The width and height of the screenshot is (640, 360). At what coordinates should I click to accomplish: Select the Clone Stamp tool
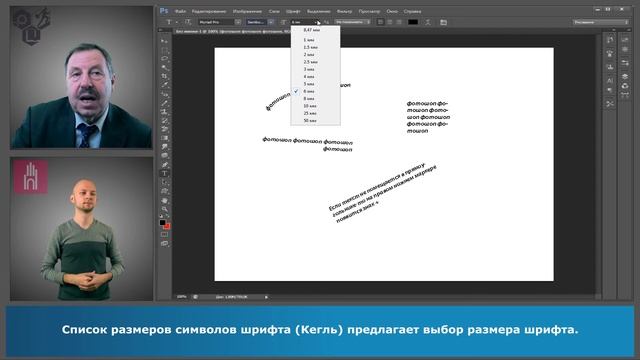click(164, 112)
